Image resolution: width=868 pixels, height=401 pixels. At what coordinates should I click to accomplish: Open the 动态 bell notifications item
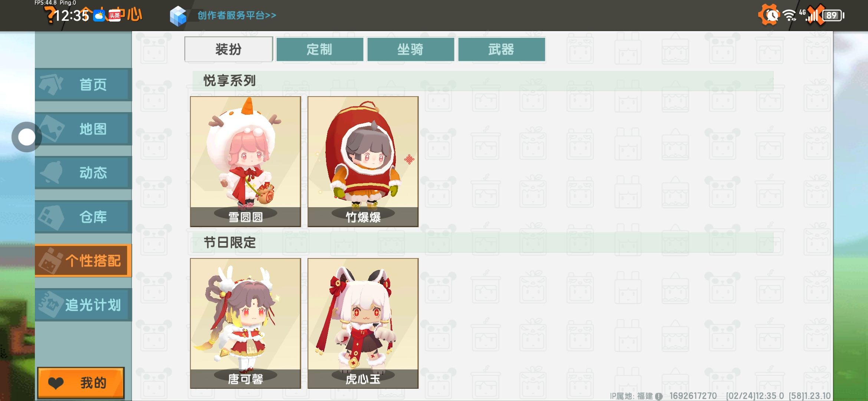point(83,173)
